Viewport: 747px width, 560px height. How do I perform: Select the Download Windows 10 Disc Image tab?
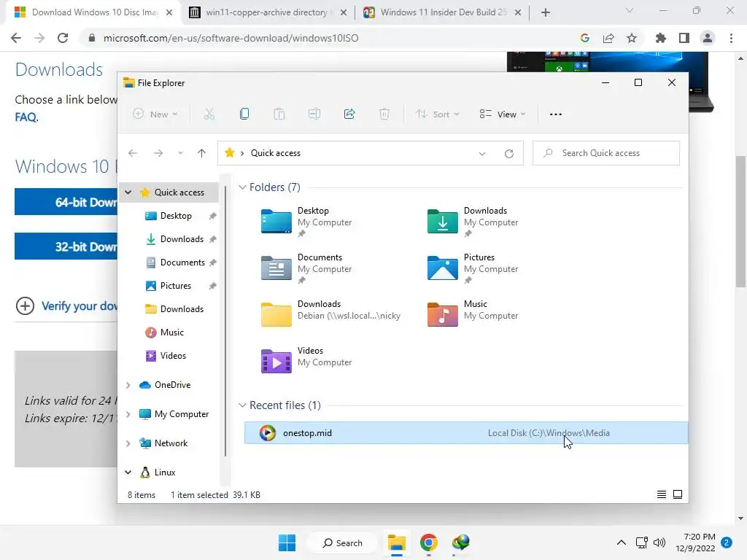pyautogui.click(x=93, y=12)
